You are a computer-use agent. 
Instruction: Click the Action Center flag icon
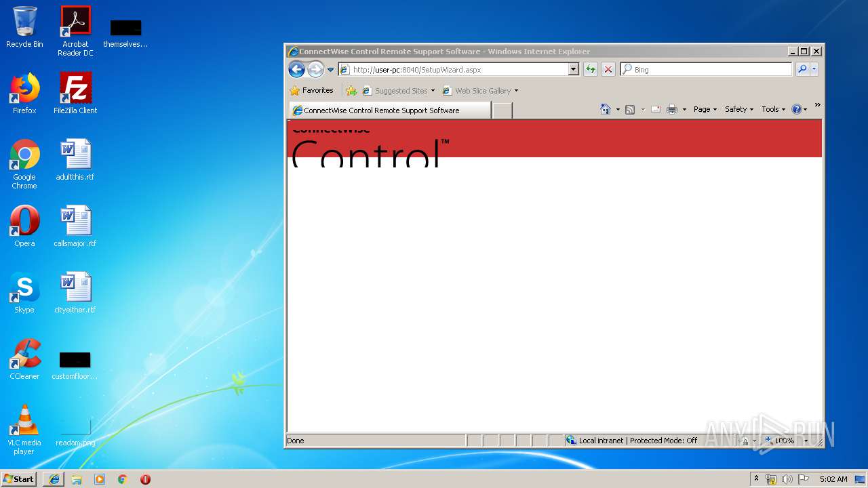802,479
